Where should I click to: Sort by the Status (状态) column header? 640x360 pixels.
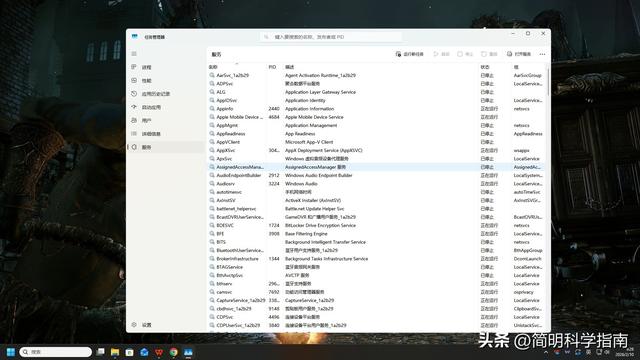pyautogui.click(x=484, y=67)
